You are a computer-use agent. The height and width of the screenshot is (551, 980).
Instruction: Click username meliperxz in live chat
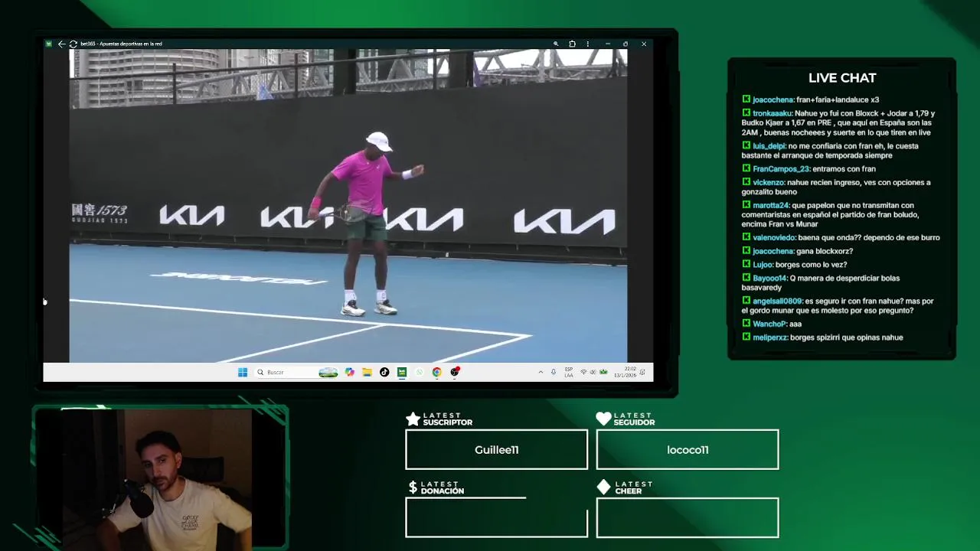click(x=770, y=337)
